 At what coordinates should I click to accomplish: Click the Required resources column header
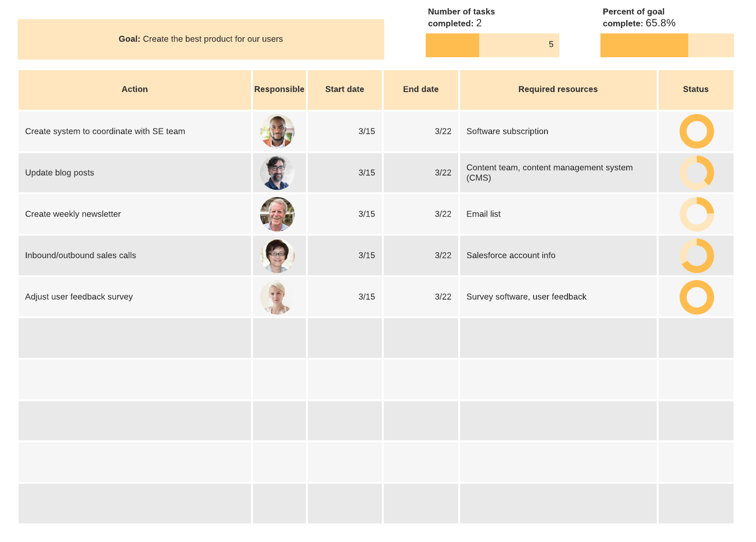point(558,90)
